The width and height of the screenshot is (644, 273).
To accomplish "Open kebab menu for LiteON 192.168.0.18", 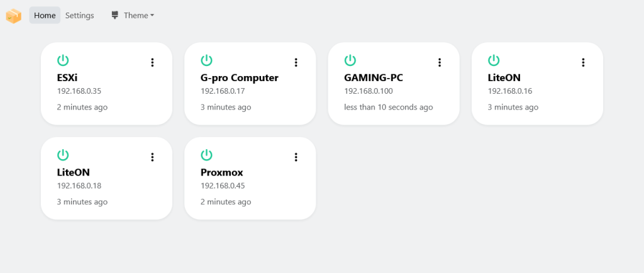I will pos(152,157).
